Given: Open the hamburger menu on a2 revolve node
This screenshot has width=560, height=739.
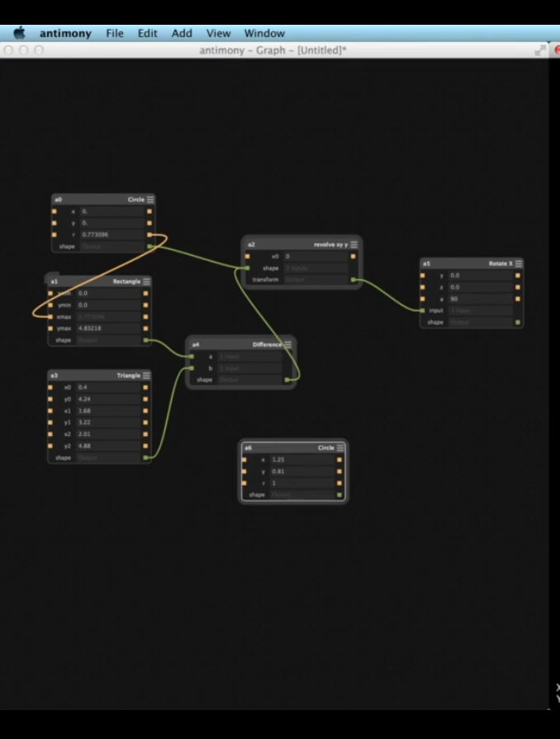Looking at the screenshot, I should (354, 244).
